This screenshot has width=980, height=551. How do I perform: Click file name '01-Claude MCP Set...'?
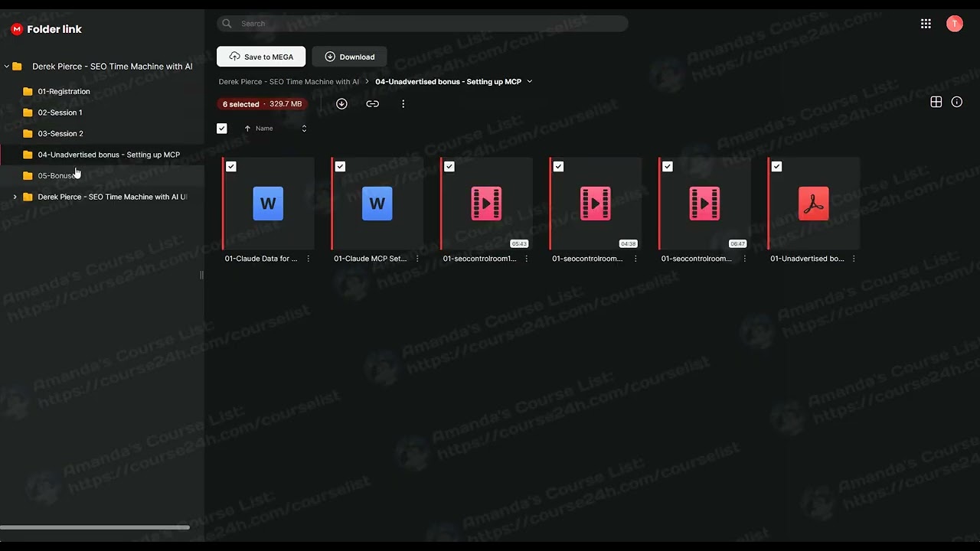(x=371, y=259)
